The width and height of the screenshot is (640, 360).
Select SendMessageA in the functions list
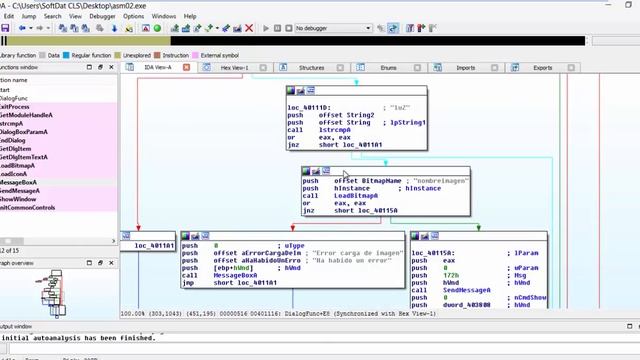58,191
